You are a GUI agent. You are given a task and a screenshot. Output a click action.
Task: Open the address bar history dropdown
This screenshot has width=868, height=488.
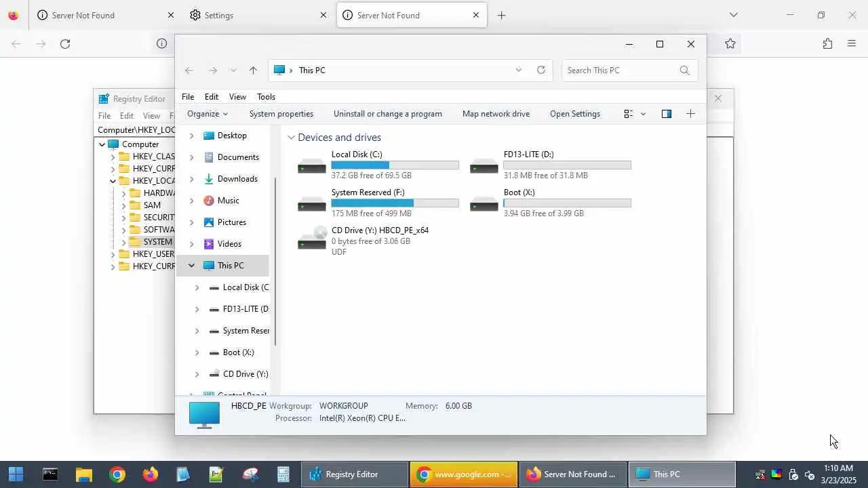point(519,70)
